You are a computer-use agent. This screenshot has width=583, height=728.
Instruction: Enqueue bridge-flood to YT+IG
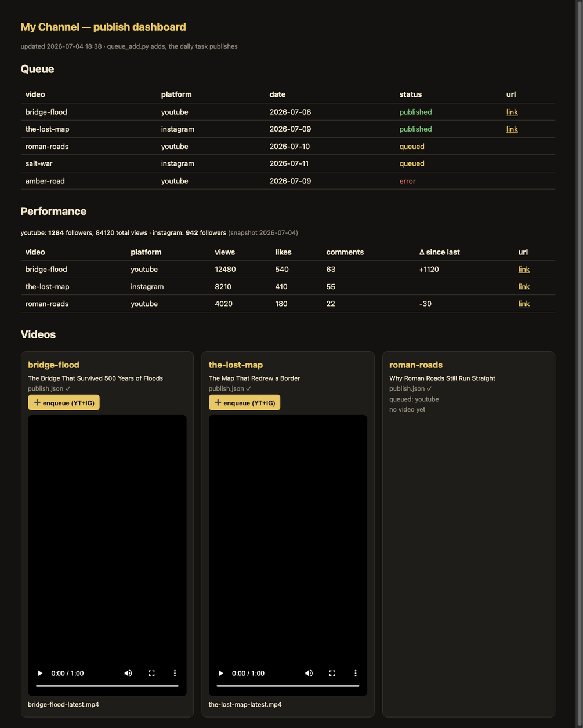pyautogui.click(x=64, y=402)
